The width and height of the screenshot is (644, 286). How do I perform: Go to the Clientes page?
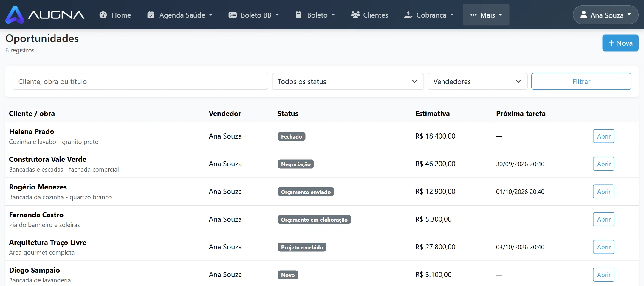(x=370, y=15)
